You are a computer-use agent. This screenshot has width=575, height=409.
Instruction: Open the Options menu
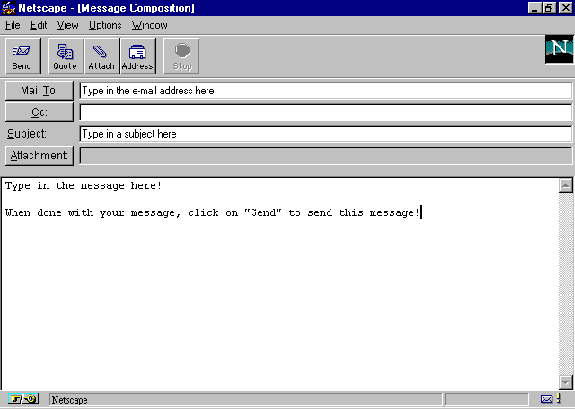pyautogui.click(x=105, y=25)
